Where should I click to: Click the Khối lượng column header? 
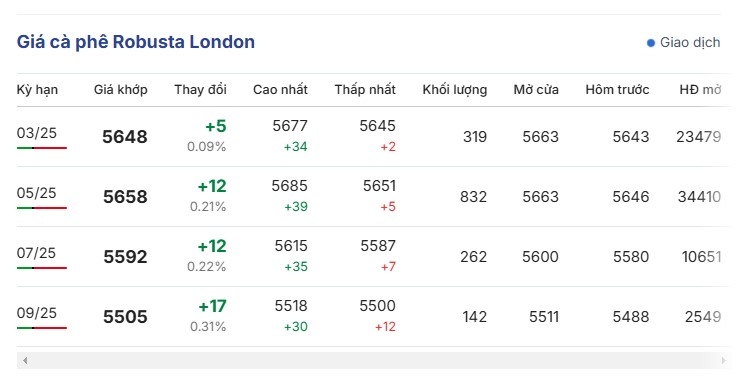pos(455,90)
